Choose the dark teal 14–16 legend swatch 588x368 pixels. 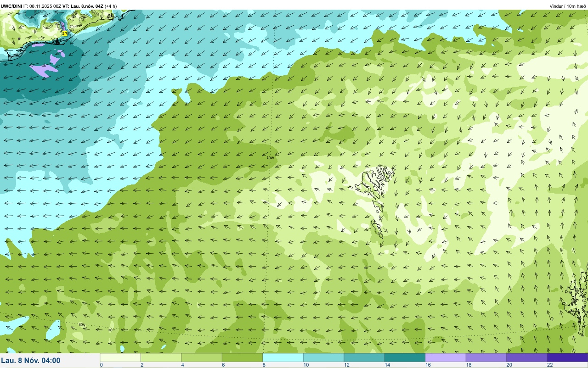[405, 357]
